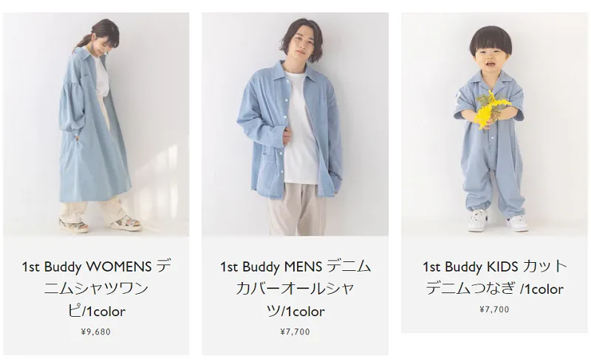
Task: Click デニムつなぎ /1color text on the kids card
Action: (494, 289)
